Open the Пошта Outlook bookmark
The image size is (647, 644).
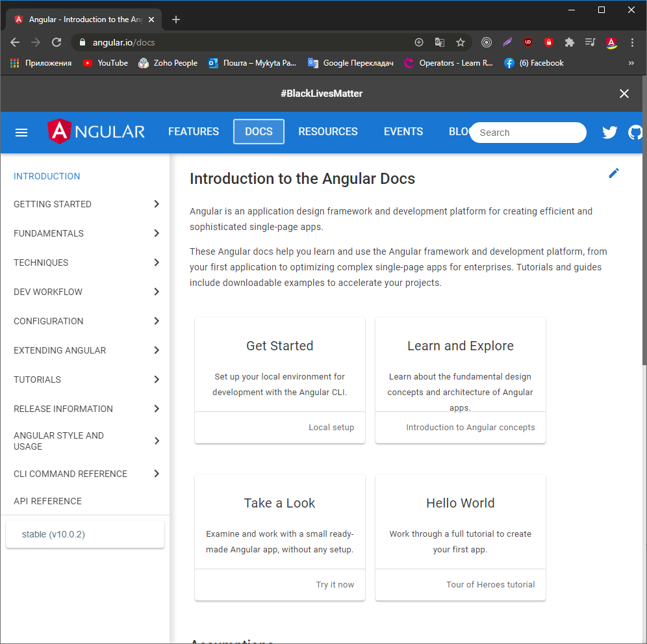click(x=252, y=63)
